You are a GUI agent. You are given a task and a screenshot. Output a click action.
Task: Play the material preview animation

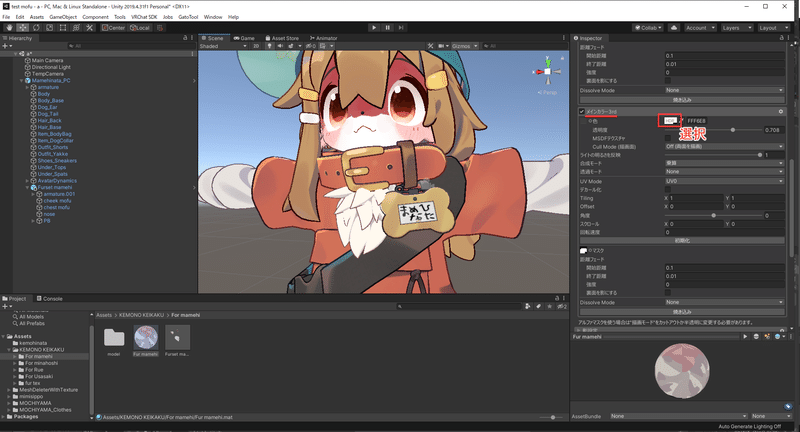point(745,337)
